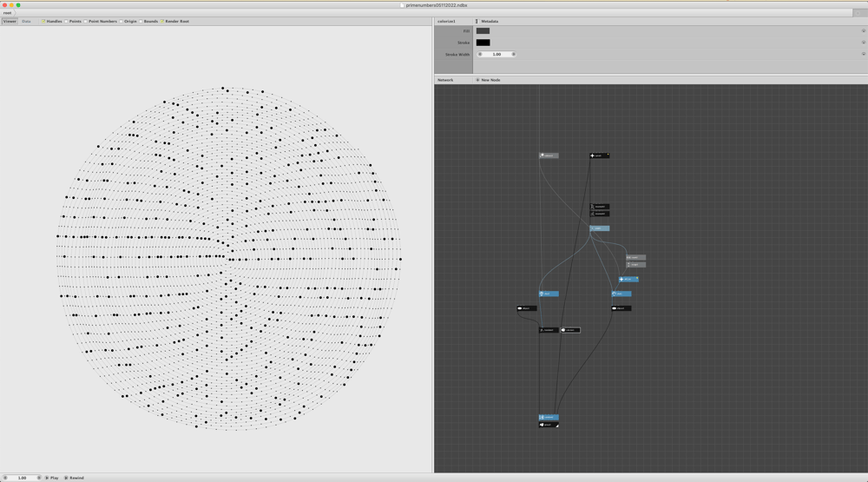Toggle the Render Root checkbox
868x482 pixels.
point(161,21)
